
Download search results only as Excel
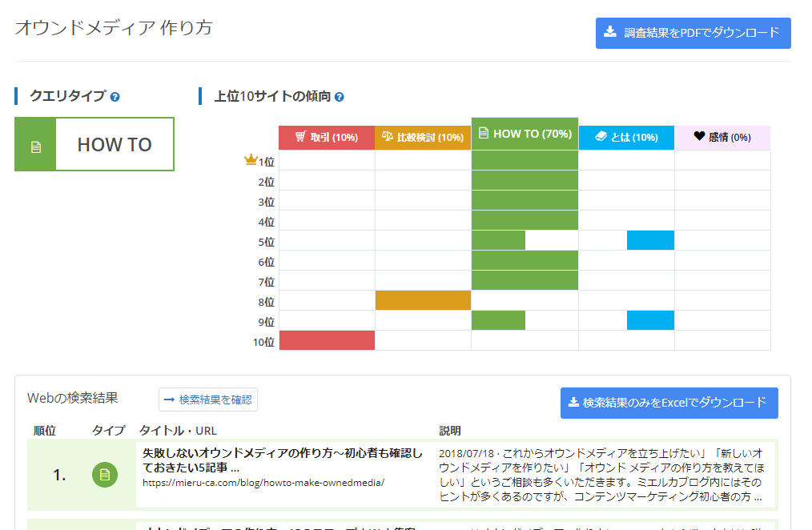pyautogui.click(x=669, y=403)
